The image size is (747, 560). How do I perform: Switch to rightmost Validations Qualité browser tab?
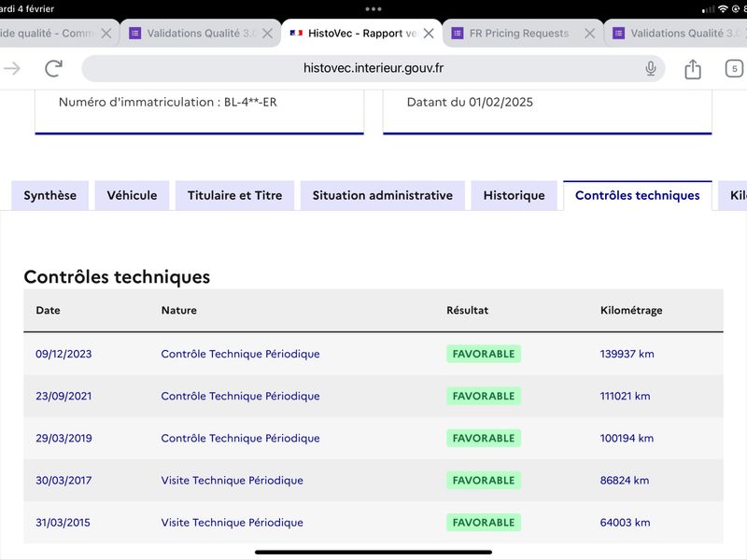click(x=675, y=34)
